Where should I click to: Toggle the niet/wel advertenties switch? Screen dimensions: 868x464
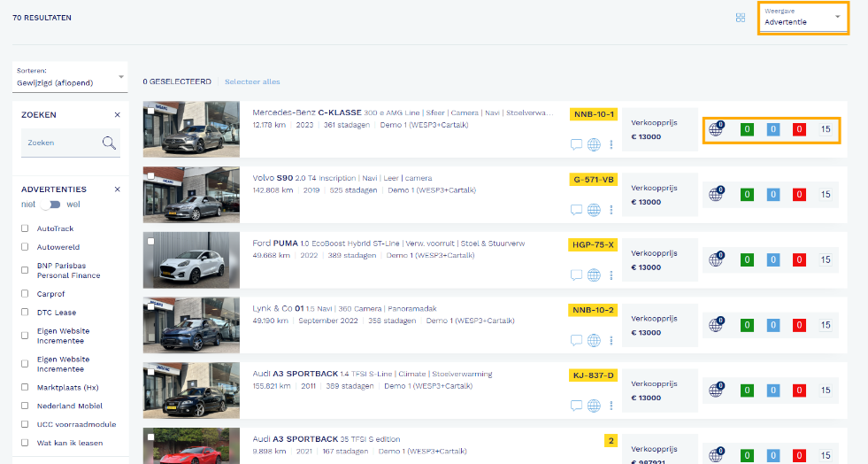point(51,205)
